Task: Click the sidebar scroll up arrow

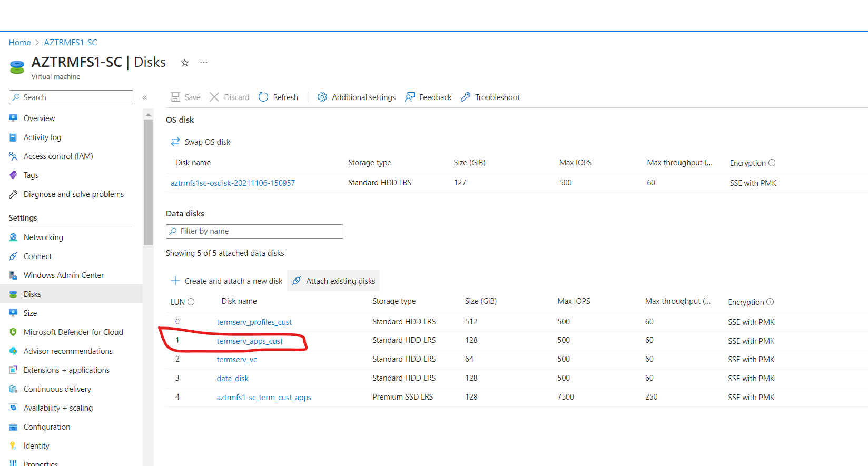Action: click(148, 114)
